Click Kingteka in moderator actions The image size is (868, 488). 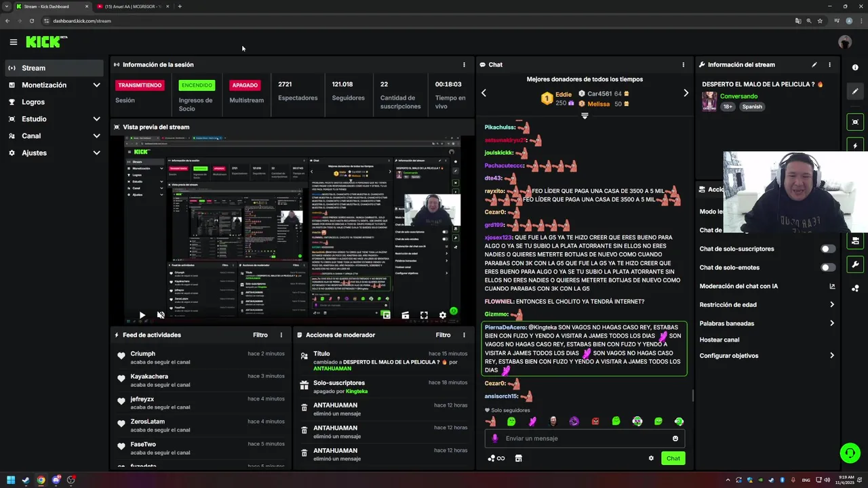point(357,391)
